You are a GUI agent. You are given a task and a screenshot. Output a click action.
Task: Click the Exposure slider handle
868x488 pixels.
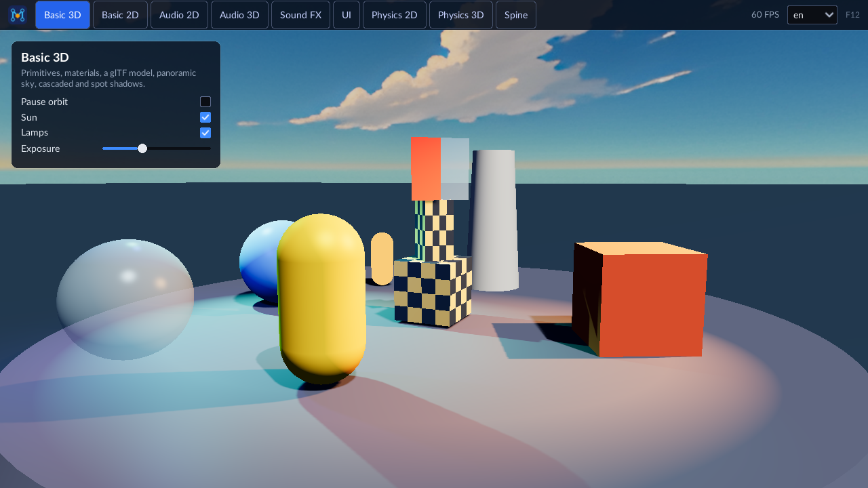click(142, 148)
